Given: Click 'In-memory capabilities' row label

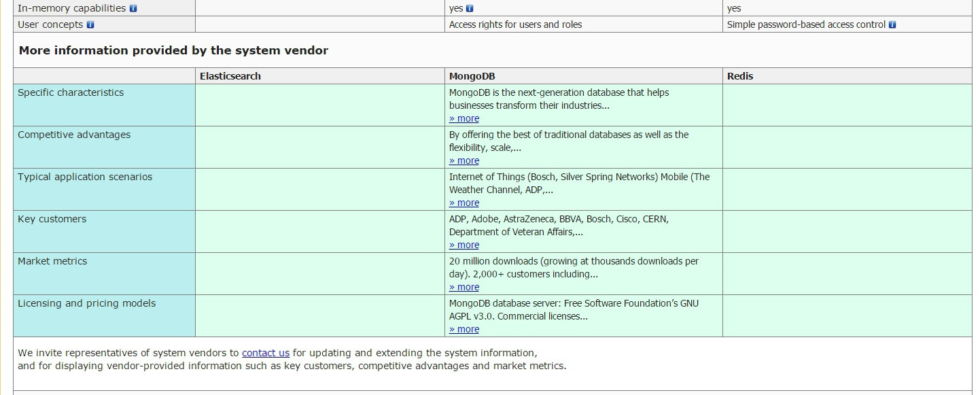Looking at the screenshot, I should point(71,8).
